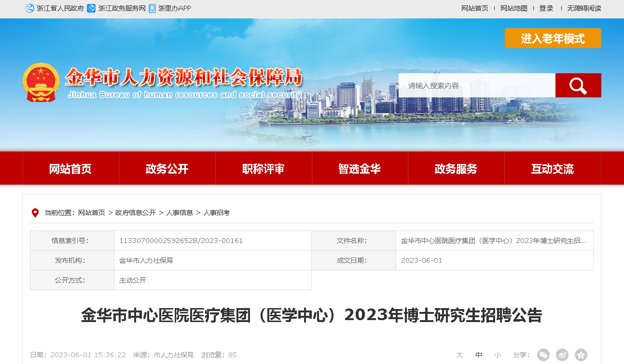Set font size to 中
Screen dimensions: 624x364
479,355
